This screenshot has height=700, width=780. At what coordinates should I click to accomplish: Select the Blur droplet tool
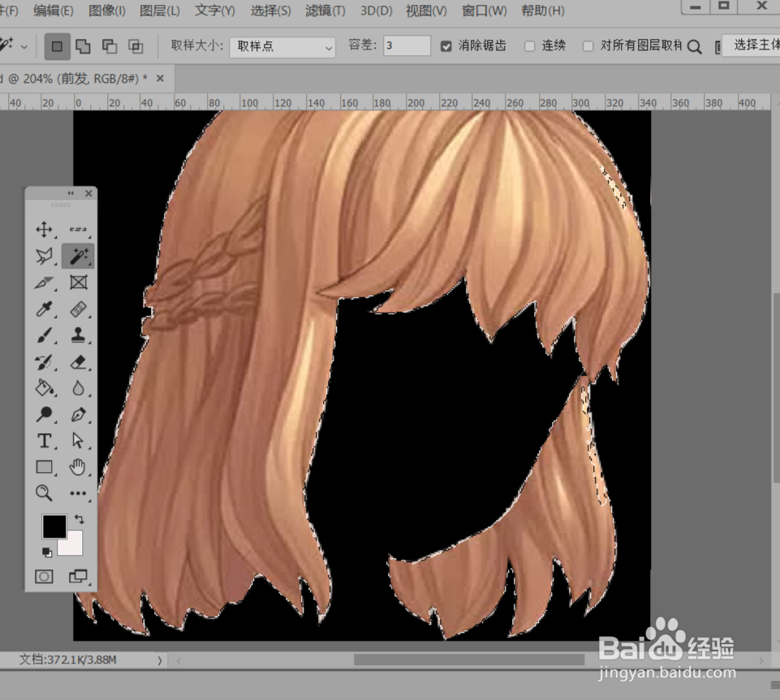click(78, 388)
